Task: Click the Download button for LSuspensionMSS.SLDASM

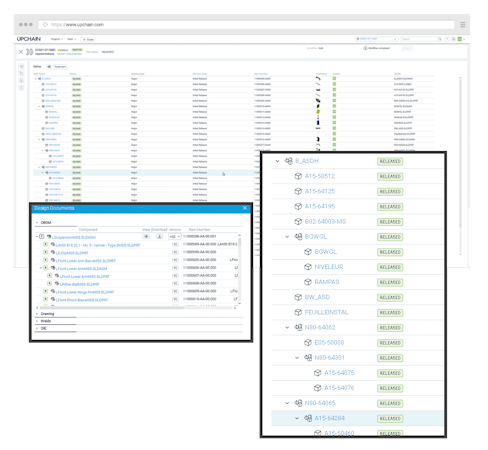Action: point(159,237)
